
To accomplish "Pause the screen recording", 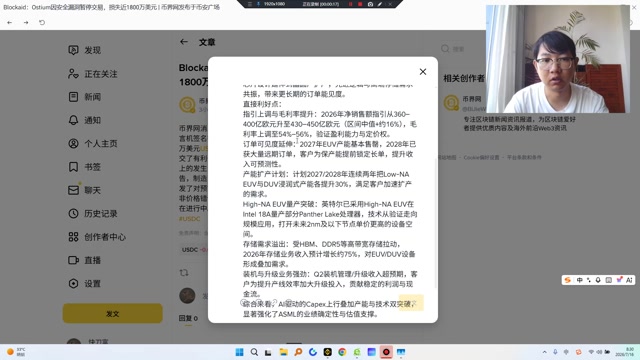I will pyautogui.click(x=350, y=4).
